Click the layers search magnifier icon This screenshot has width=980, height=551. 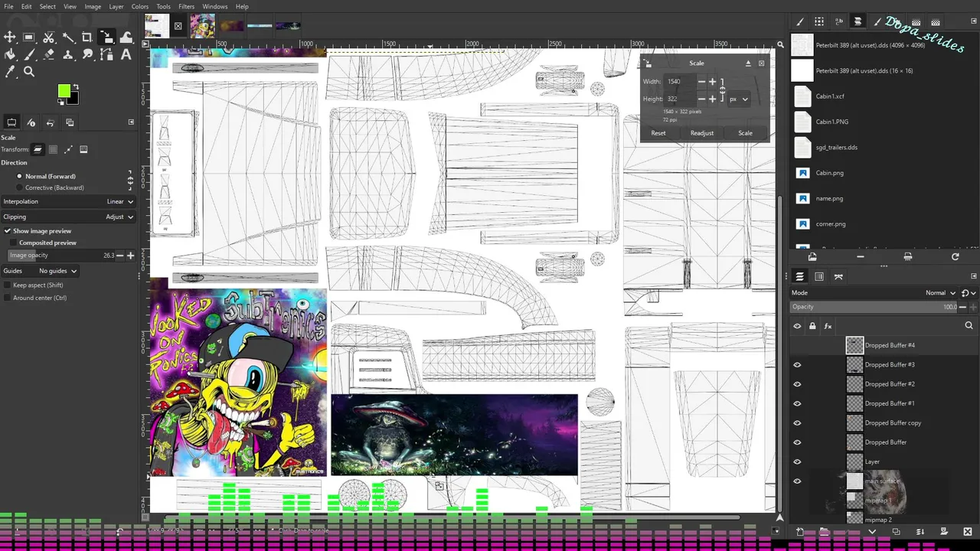tap(969, 326)
